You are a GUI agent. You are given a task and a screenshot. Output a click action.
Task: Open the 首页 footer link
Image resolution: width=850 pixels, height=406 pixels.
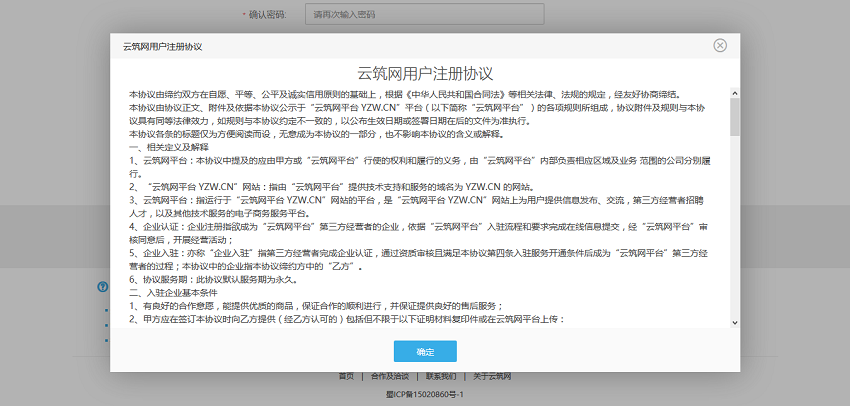pos(346,376)
